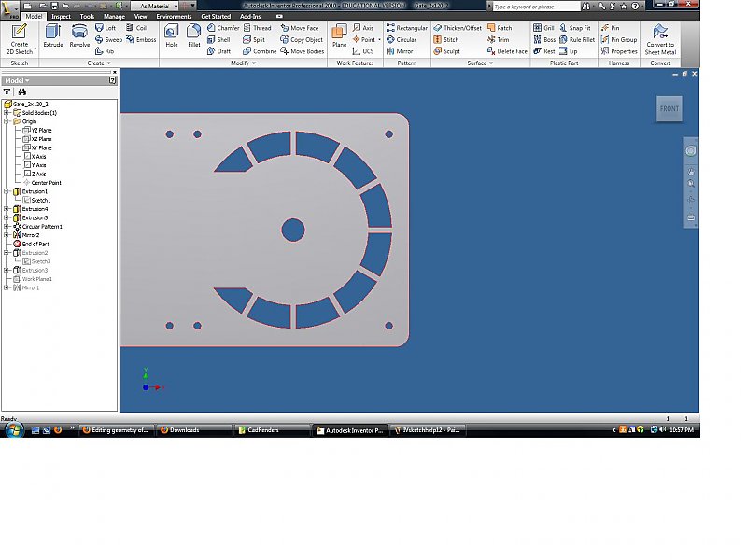Open the Point dropdown arrow

(380, 39)
